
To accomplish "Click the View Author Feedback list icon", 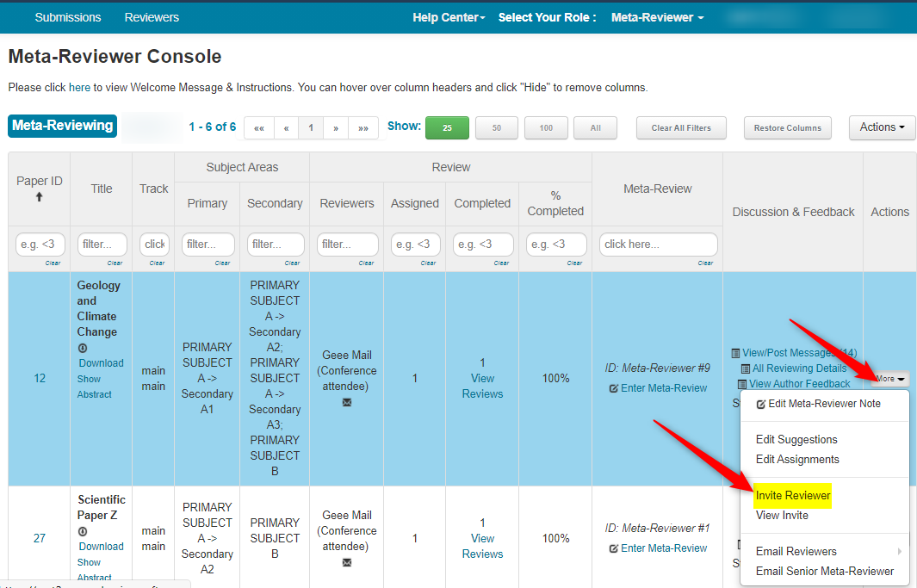I will click(x=741, y=384).
